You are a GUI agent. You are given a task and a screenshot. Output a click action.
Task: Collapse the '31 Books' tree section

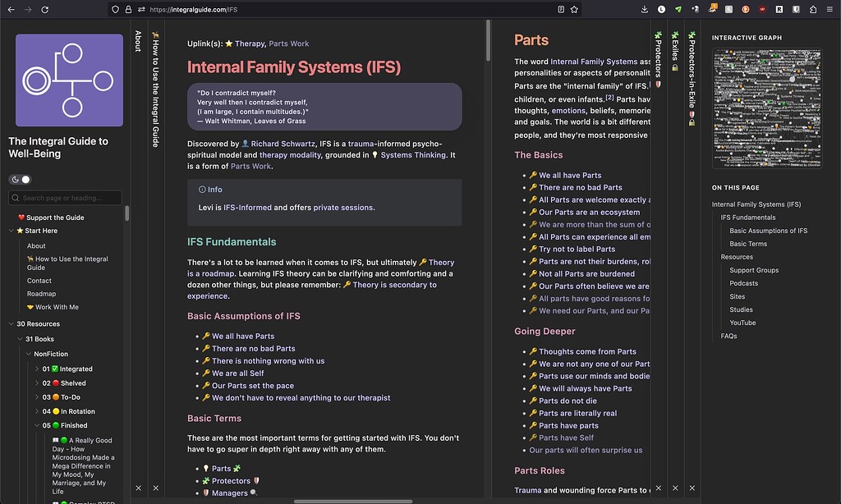(20, 338)
